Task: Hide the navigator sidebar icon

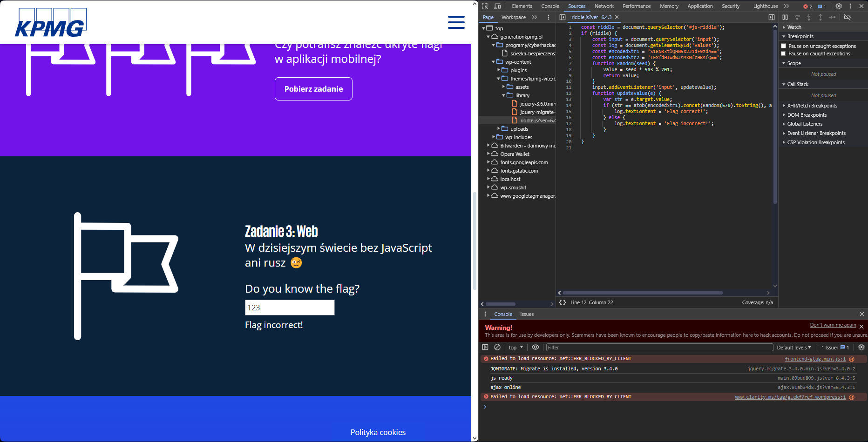Action: pyautogui.click(x=562, y=17)
